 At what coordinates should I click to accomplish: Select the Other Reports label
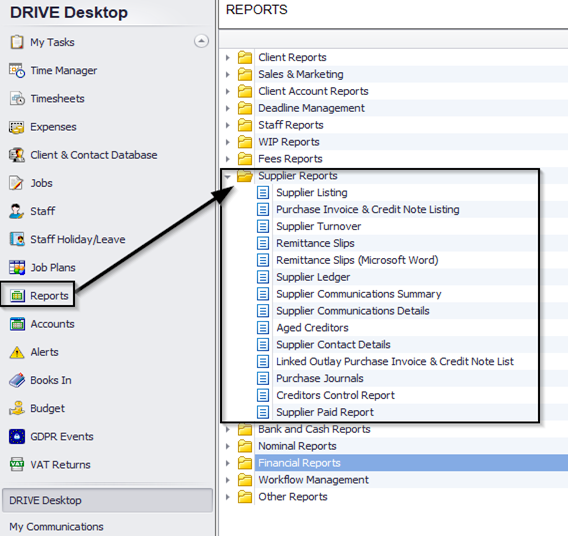(293, 497)
